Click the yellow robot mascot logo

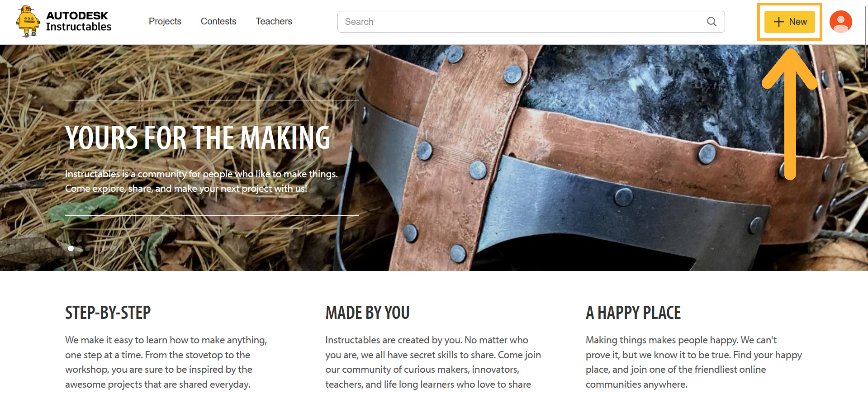pyautogui.click(x=28, y=21)
